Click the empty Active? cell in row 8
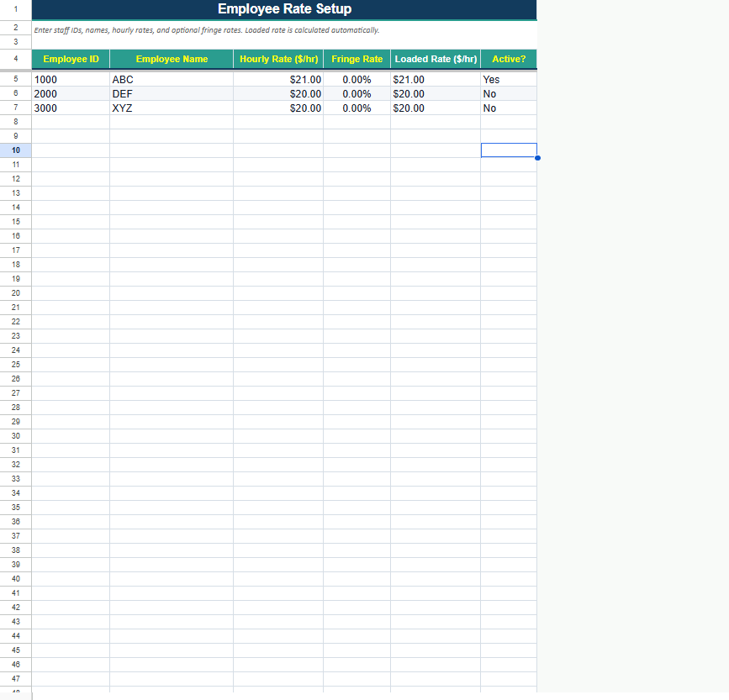729x700 pixels. point(509,122)
